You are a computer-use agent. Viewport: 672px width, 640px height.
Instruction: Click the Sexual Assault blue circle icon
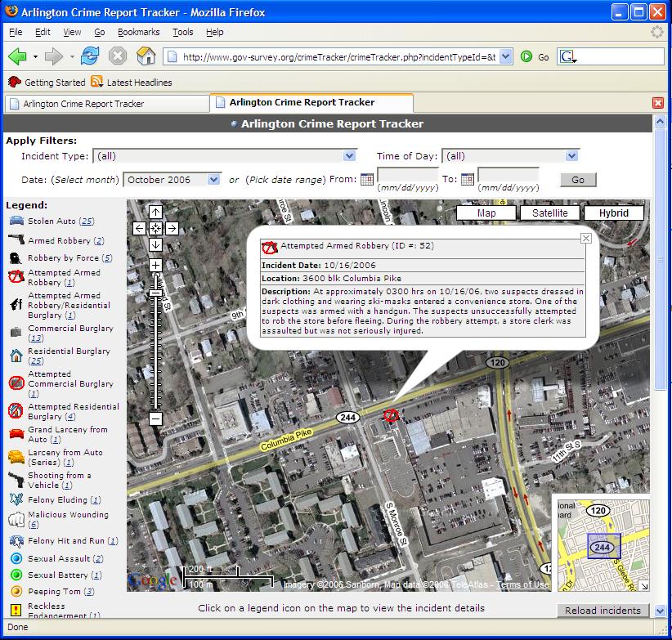(16, 558)
